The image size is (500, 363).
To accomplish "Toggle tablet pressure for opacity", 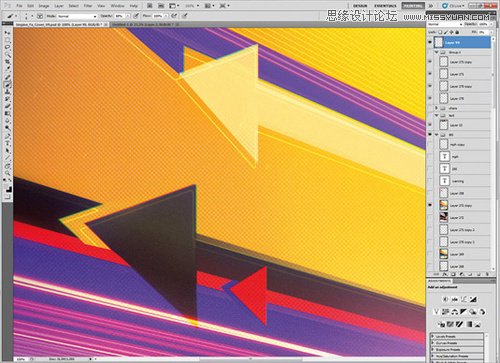I will [136, 16].
